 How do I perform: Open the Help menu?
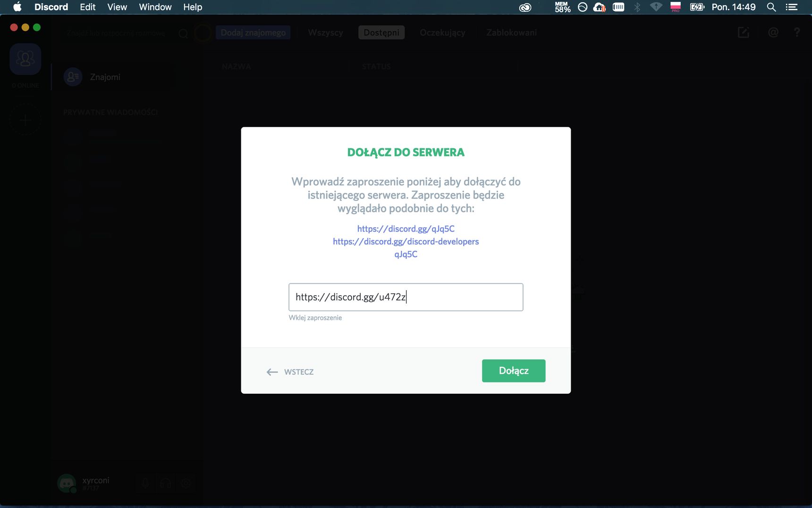[x=193, y=7]
